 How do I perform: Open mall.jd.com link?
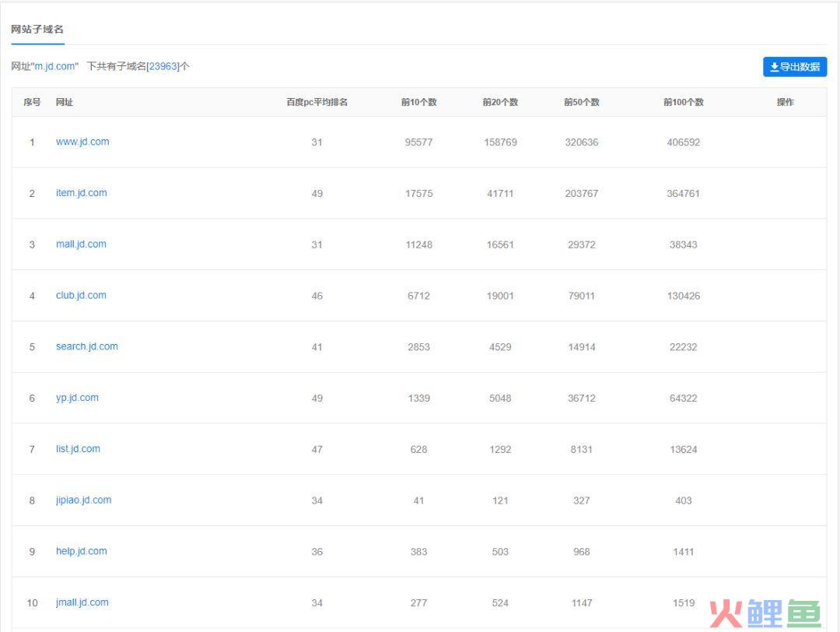(81, 244)
